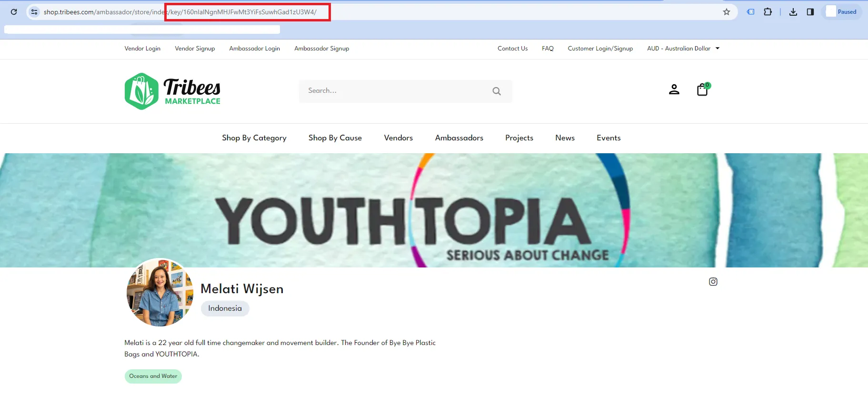Bookmark this page with the star icon

click(x=727, y=12)
